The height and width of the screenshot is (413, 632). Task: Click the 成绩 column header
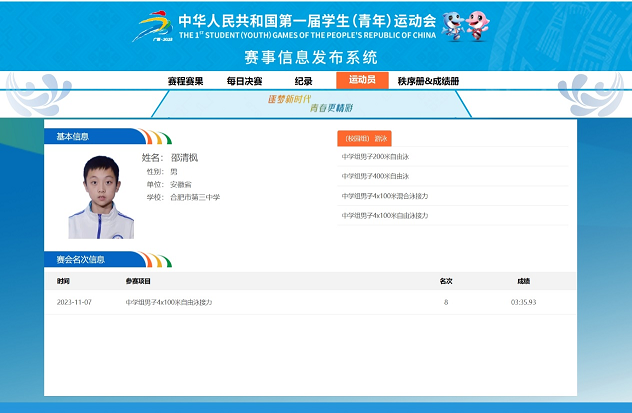point(523,281)
